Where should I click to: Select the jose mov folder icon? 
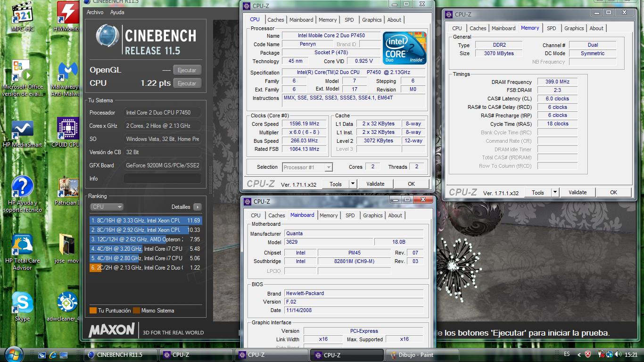pyautogui.click(x=66, y=249)
